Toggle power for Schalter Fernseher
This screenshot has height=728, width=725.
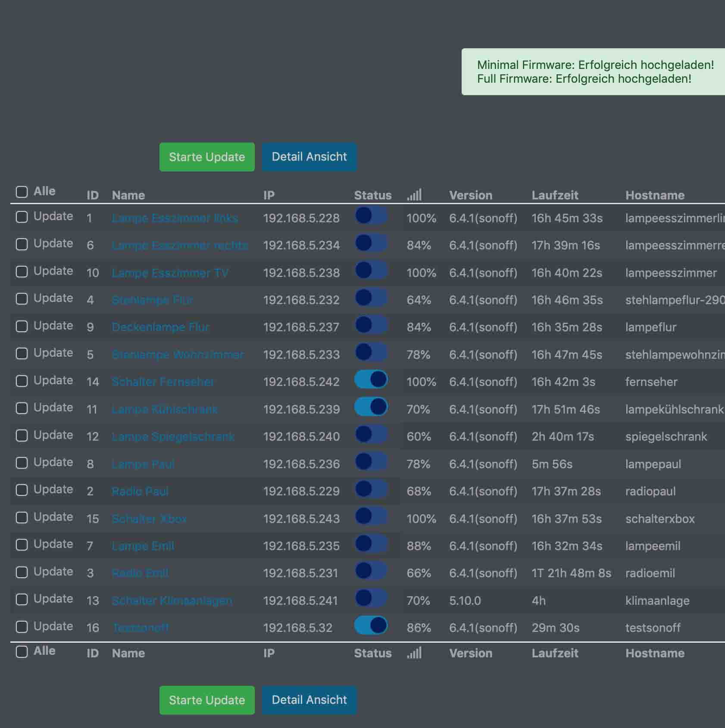(x=371, y=380)
